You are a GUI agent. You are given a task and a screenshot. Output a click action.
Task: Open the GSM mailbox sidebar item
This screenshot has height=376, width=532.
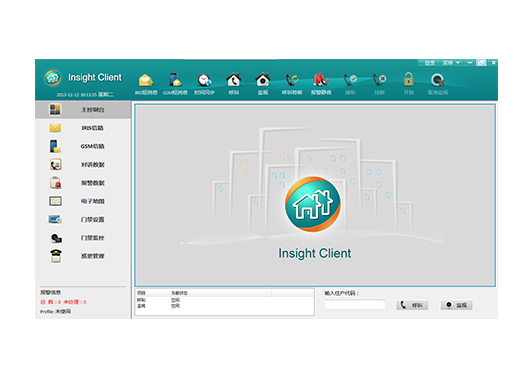tap(83, 146)
